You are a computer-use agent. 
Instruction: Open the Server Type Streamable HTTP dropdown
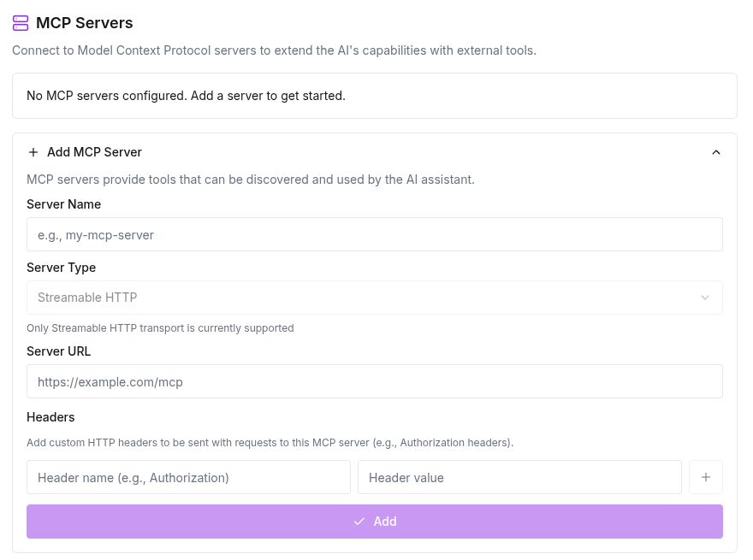click(374, 298)
